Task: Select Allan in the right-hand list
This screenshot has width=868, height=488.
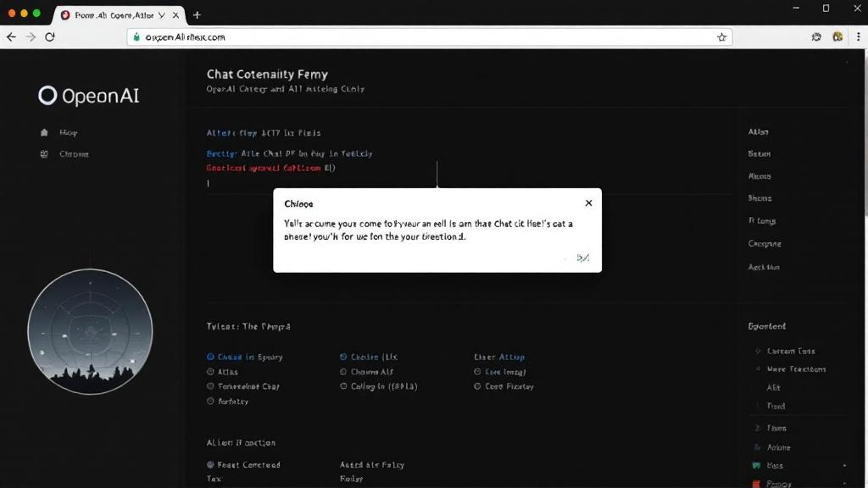Action: (x=759, y=131)
